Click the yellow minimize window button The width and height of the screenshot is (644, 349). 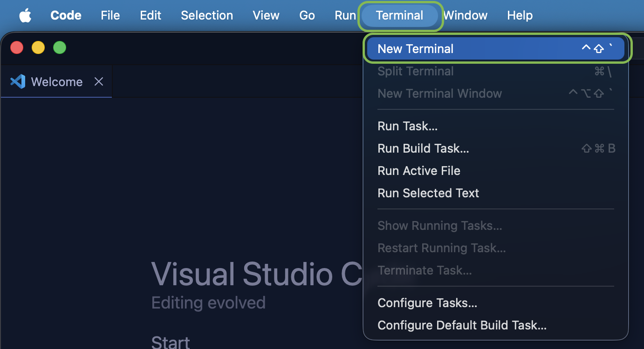38,47
